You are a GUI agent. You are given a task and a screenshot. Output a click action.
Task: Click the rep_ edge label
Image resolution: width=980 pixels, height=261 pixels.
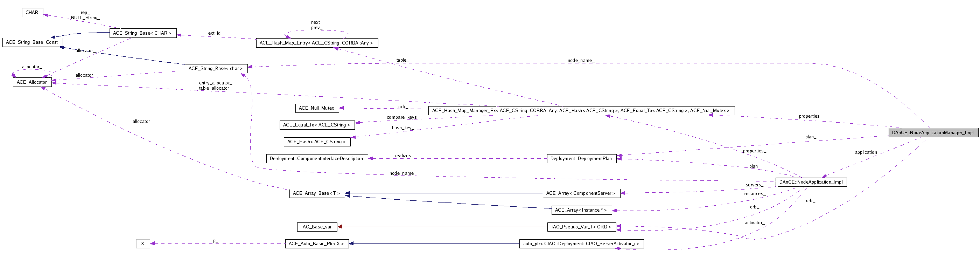pyautogui.click(x=85, y=13)
